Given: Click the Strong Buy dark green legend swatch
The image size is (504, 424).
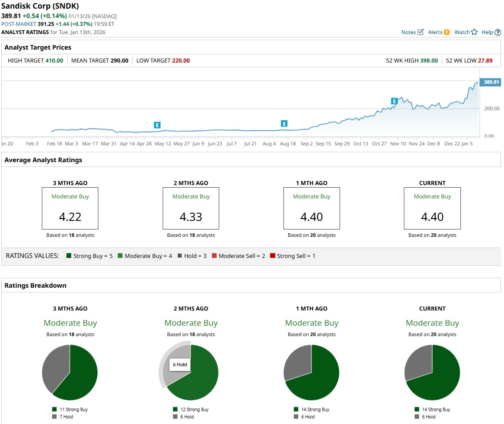Looking at the screenshot, I should 69,256.
